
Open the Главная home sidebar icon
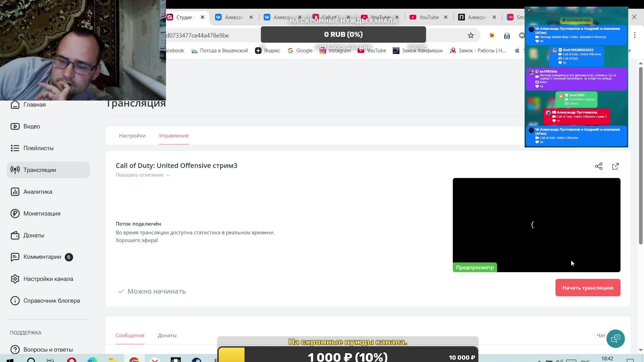15,105
